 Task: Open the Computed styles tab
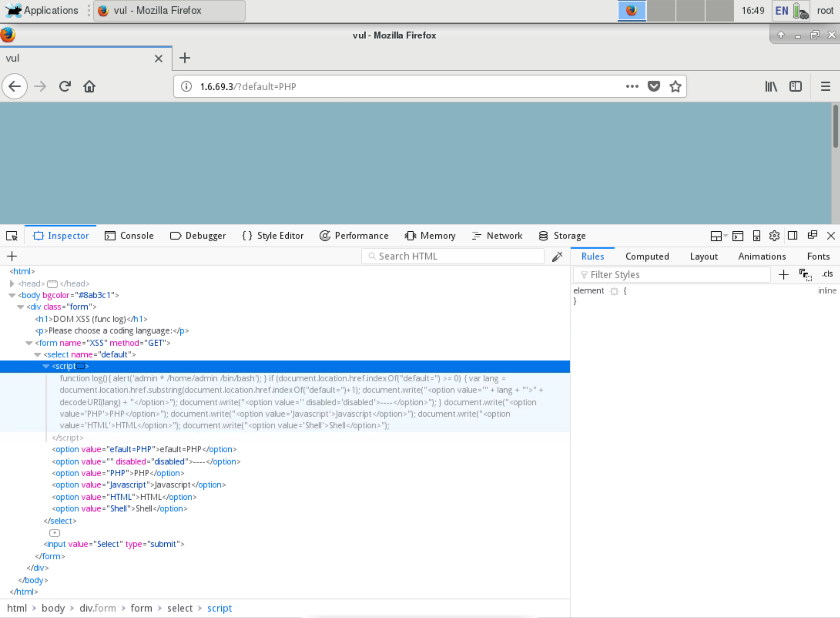coord(647,257)
